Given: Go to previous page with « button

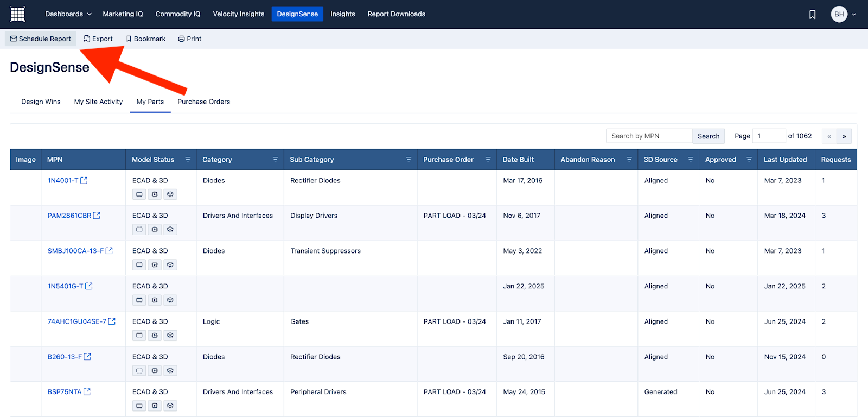Looking at the screenshot, I should (x=829, y=136).
